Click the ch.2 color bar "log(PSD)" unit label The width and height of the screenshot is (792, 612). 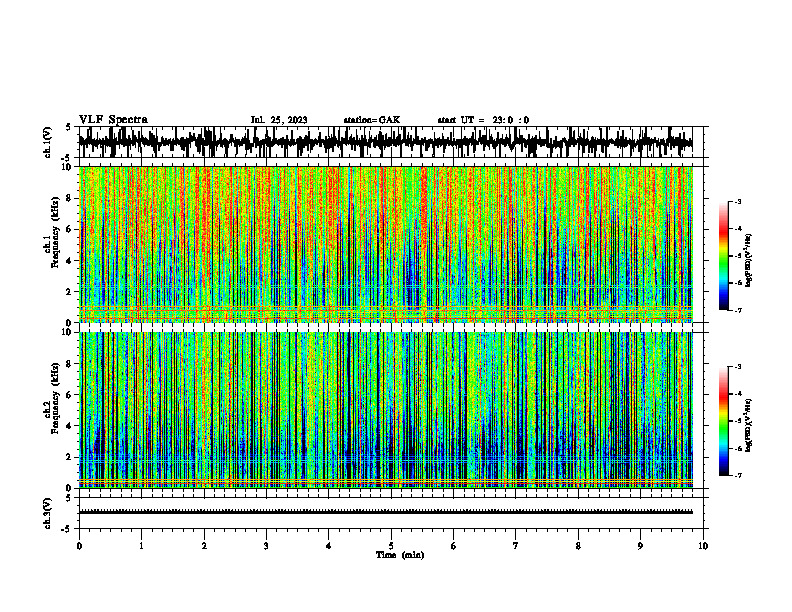[749, 425]
